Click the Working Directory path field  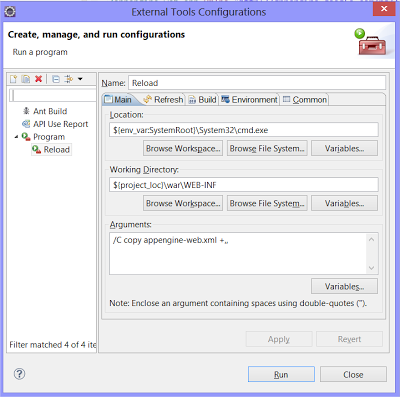[x=244, y=185]
